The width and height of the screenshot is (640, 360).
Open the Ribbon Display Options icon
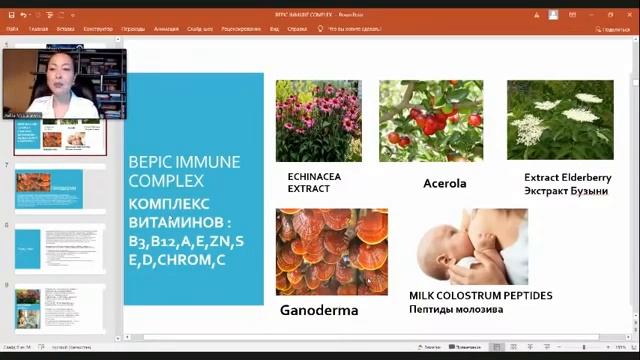pos(573,15)
